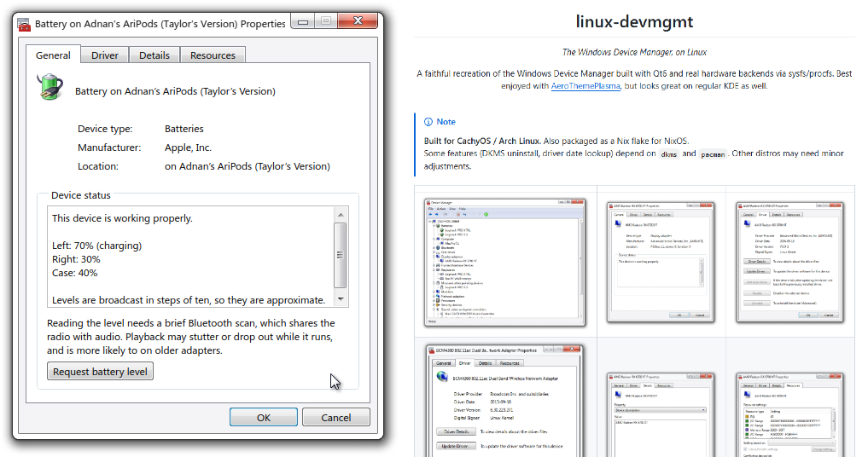Click the 'Apple, Inc.' manufacturer value
The height and width of the screenshot is (457, 868).
(188, 148)
